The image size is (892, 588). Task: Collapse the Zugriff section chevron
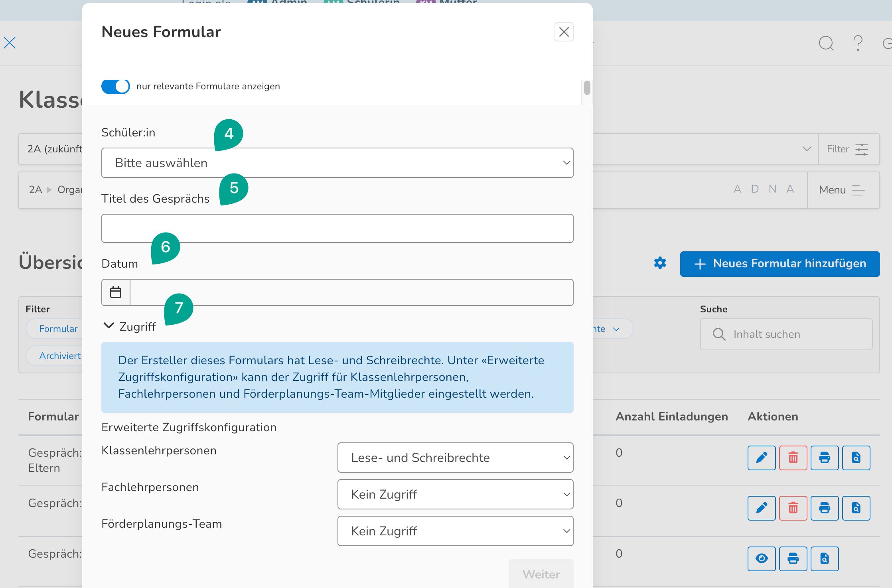pyautogui.click(x=109, y=326)
